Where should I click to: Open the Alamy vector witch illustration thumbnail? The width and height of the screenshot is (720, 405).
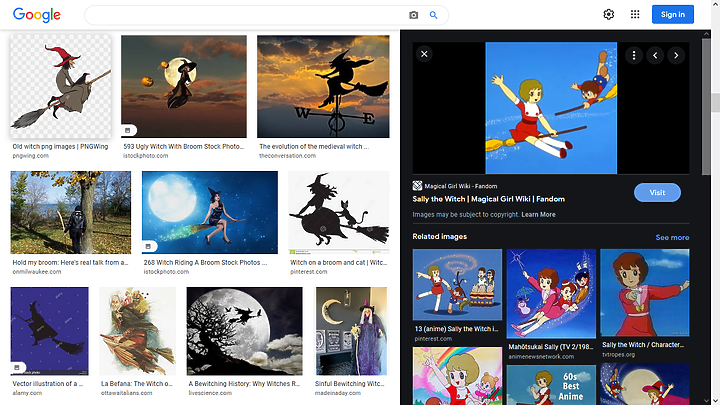pos(50,331)
